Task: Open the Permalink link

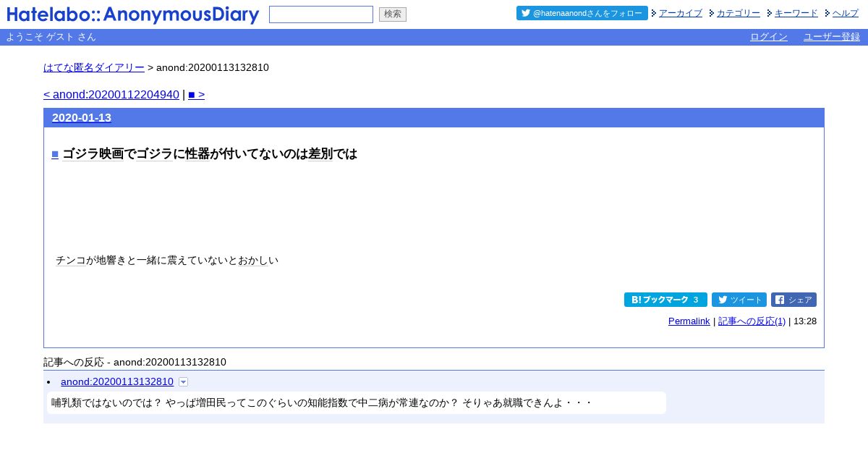Action: (689, 321)
